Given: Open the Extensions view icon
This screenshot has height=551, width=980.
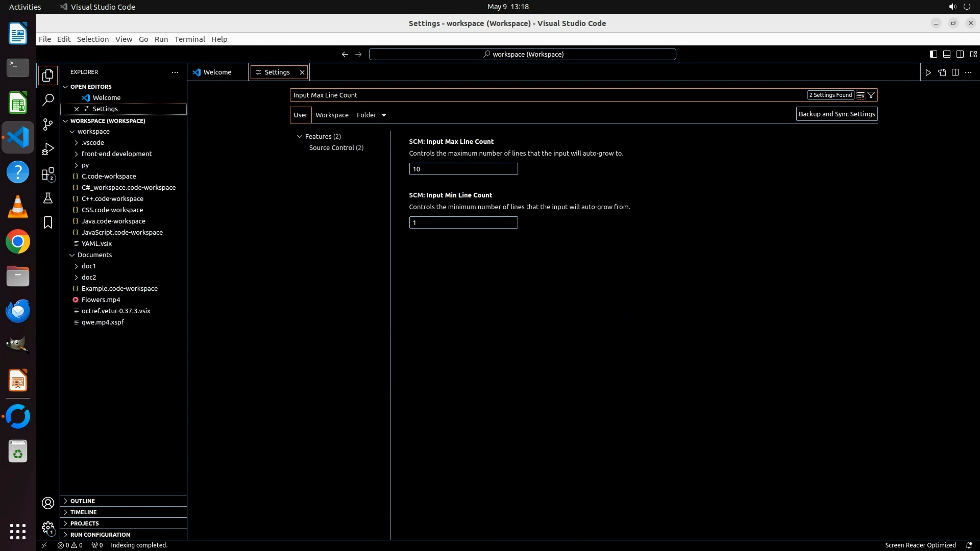Looking at the screenshot, I should 48,174.
